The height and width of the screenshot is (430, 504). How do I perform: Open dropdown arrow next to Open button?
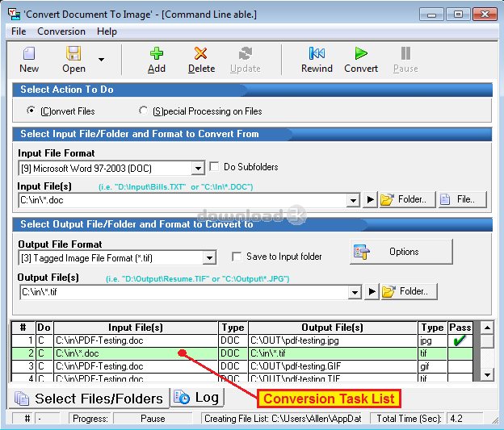pyautogui.click(x=101, y=60)
